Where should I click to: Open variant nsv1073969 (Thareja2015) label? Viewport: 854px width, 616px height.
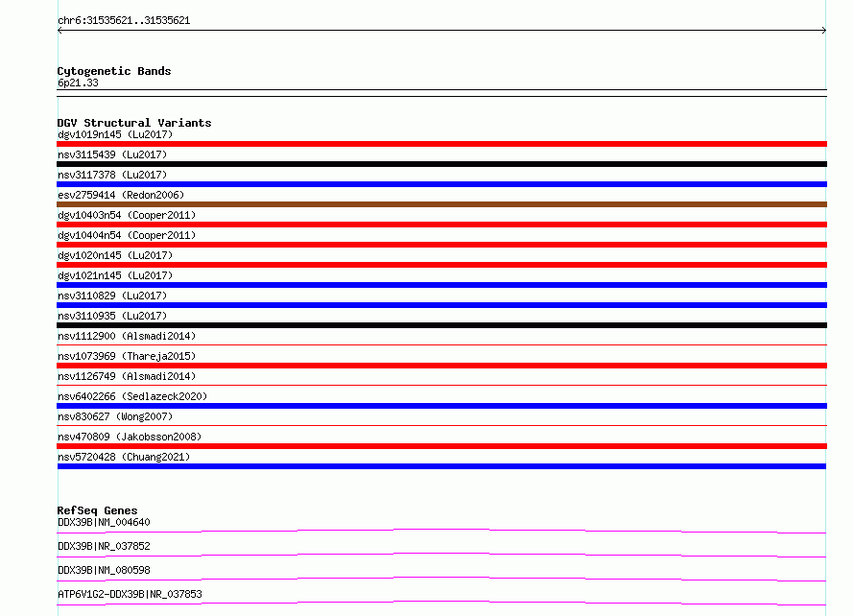point(127,356)
